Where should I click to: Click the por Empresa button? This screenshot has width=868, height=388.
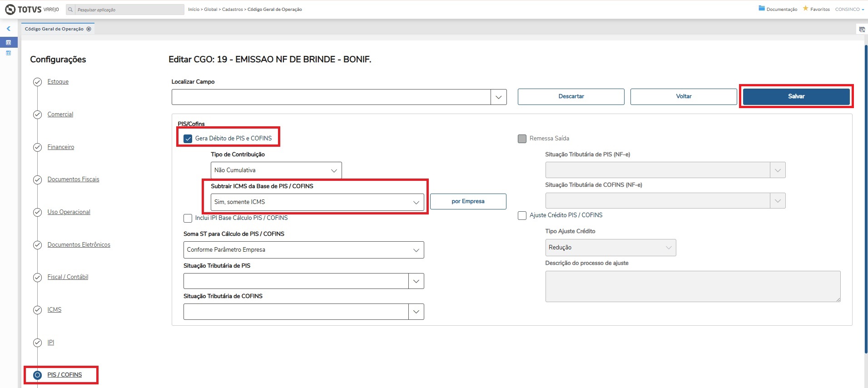(468, 202)
